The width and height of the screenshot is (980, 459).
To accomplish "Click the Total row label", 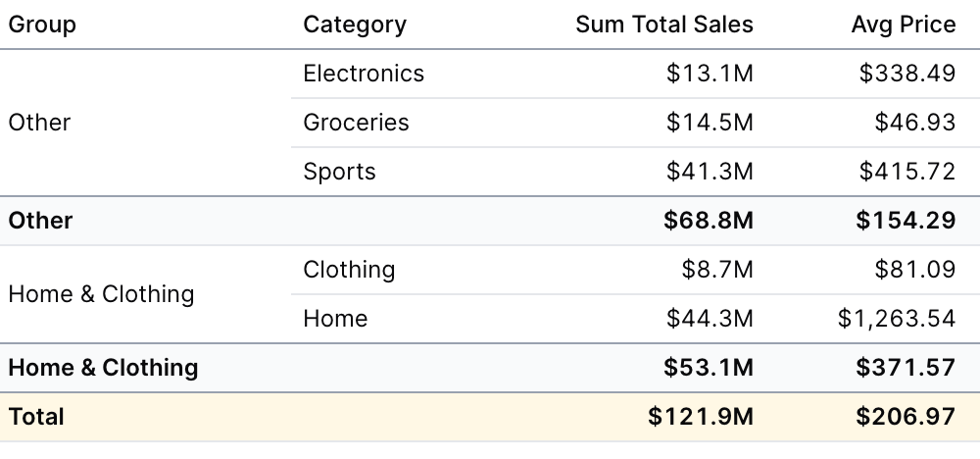I will [x=36, y=417].
